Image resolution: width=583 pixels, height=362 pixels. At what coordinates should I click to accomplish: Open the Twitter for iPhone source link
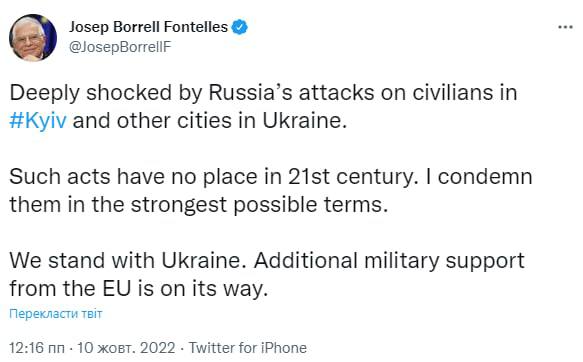click(248, 348)
